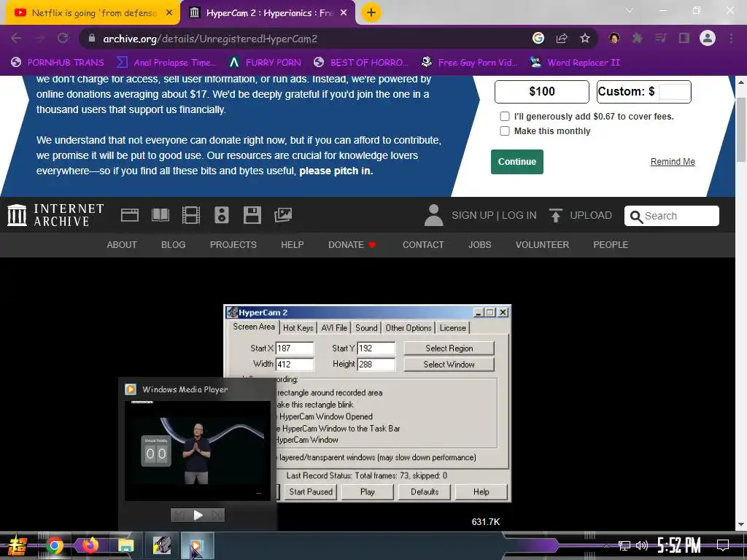Click the Upload arrow icon
747x560 pixels.
point(555,215)
